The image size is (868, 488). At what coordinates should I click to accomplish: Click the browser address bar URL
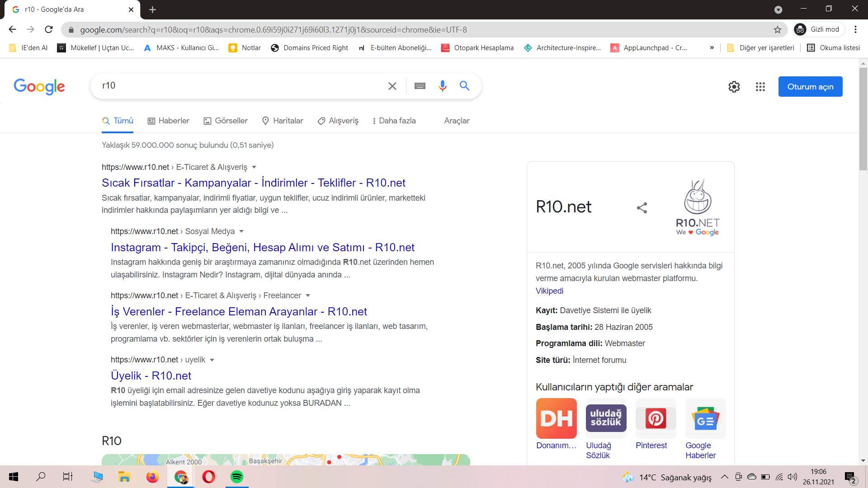coord(274,30)
